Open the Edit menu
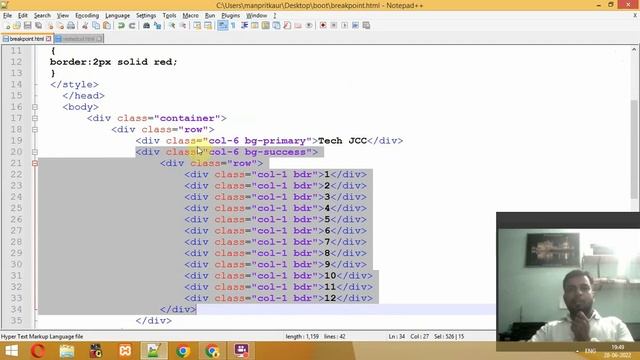 [x=22, y=16]
